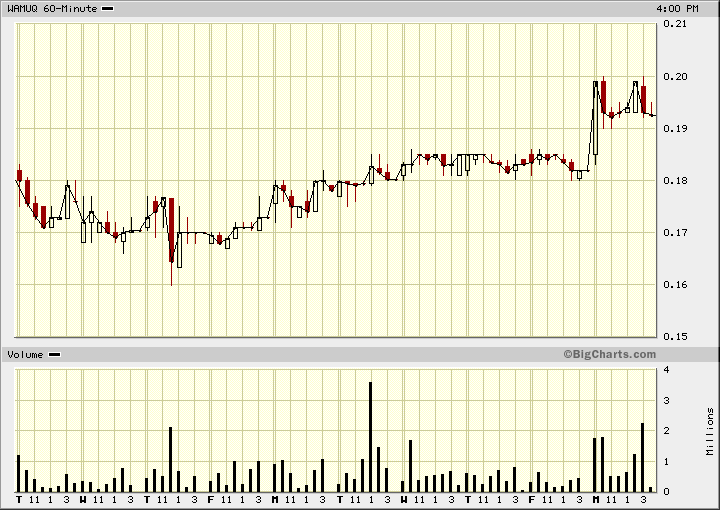720x510 pixels.
Task: Click the Volume panel label
Action: click(25, 354)
